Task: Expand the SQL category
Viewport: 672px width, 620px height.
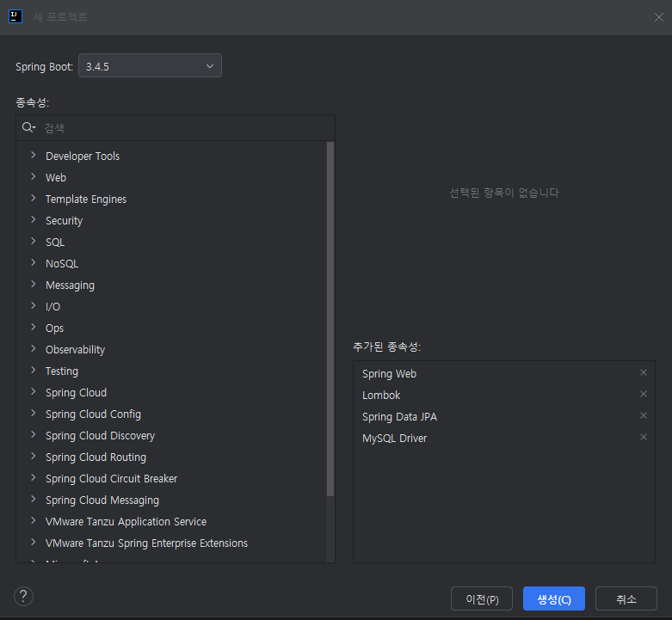Action: 33,241
